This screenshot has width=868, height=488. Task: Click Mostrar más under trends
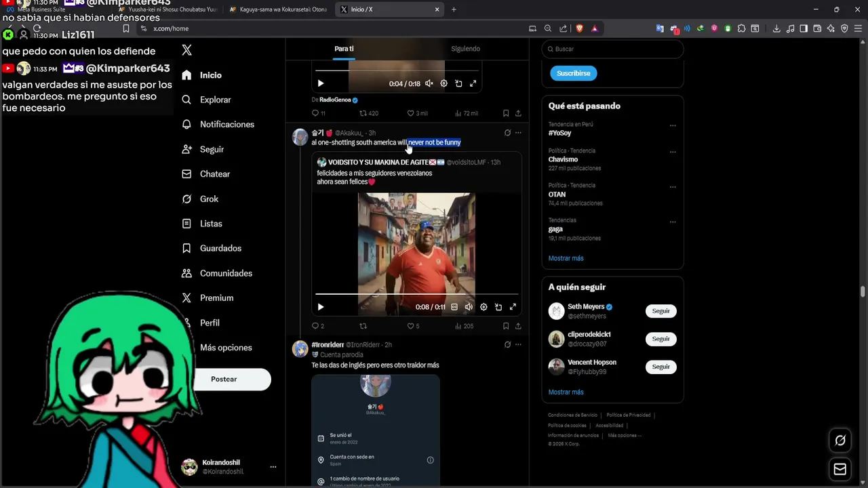pos(566,258)
